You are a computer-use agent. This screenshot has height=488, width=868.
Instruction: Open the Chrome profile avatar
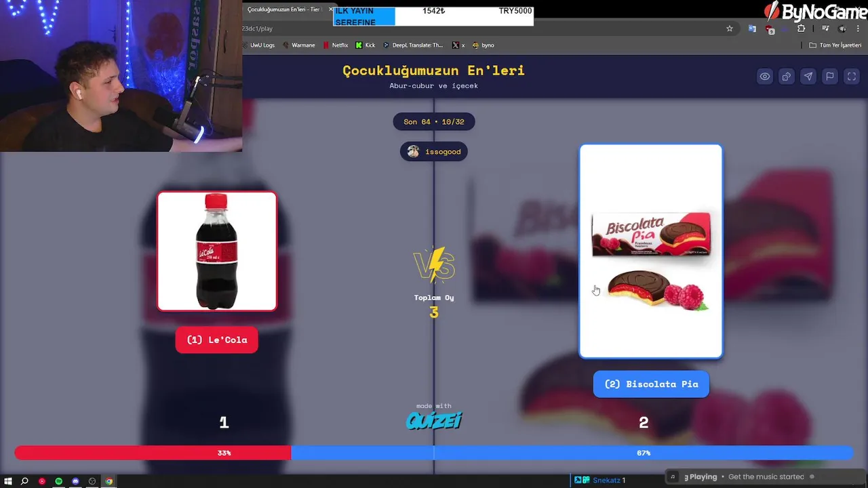842,28
